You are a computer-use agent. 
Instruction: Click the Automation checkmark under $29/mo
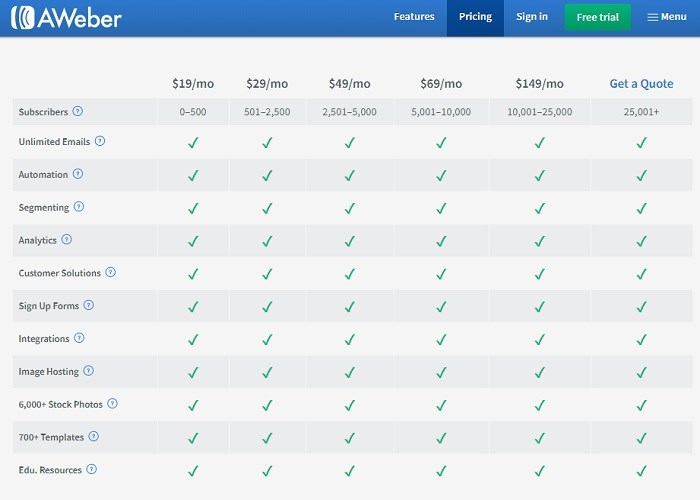pyautogui.click(x=267, y=175)
